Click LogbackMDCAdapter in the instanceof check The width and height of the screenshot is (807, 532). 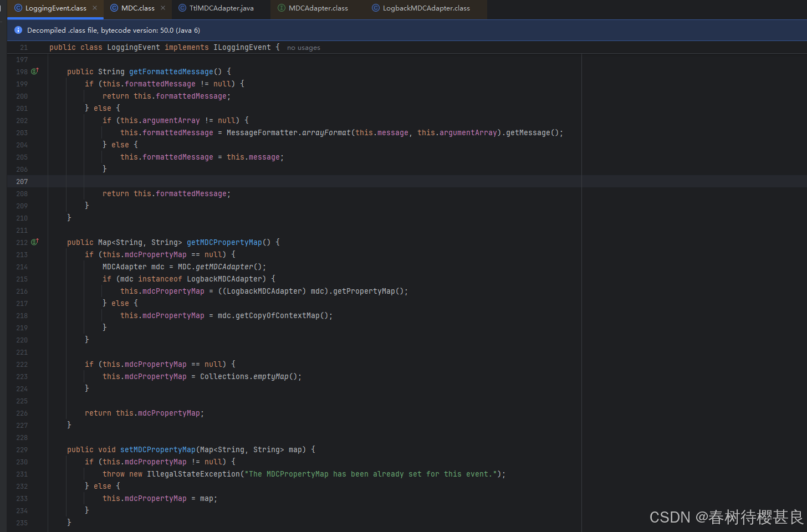[x=224, y=279]
